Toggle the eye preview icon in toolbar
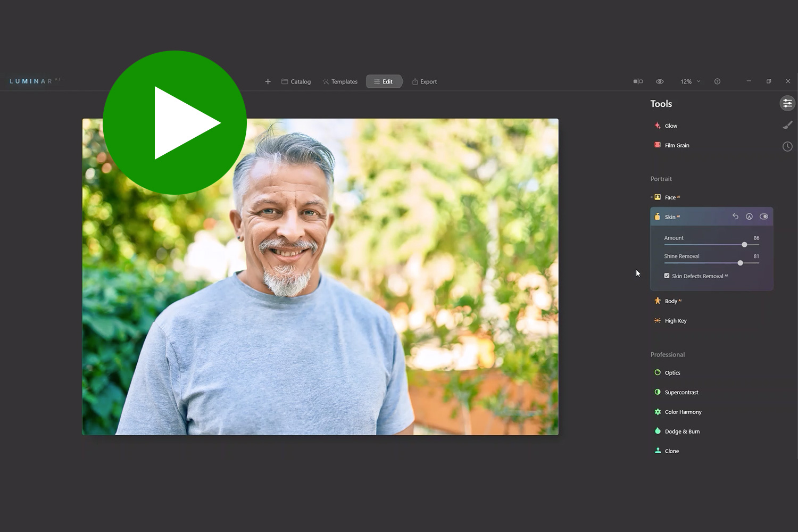The image size is (798, 532). (660, 81)
